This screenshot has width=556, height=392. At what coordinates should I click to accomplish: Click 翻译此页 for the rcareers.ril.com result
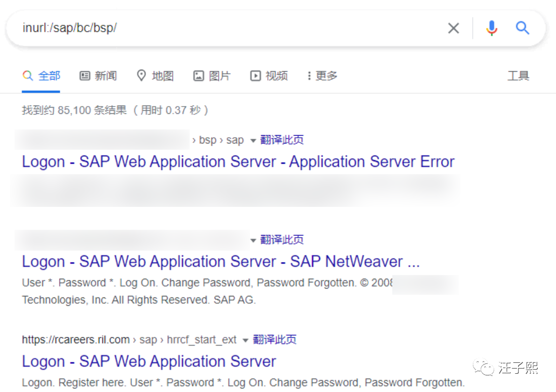pos(274,340)
